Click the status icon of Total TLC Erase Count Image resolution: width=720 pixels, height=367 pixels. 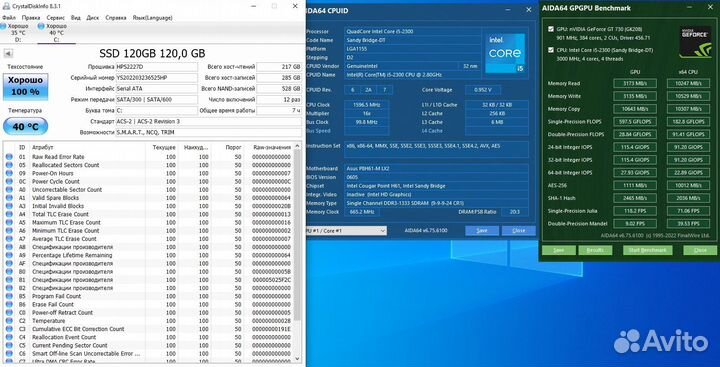click(9, 214)
